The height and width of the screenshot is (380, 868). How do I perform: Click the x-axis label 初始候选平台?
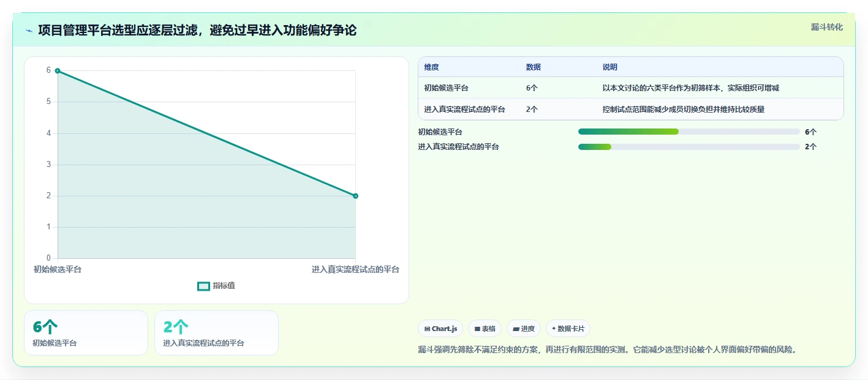coord(58,269)
